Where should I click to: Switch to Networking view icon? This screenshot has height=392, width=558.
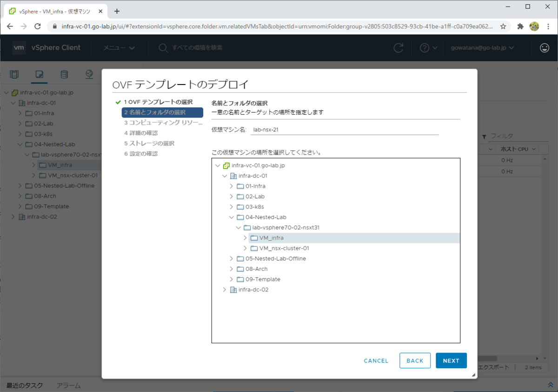(x=89, y=74)
